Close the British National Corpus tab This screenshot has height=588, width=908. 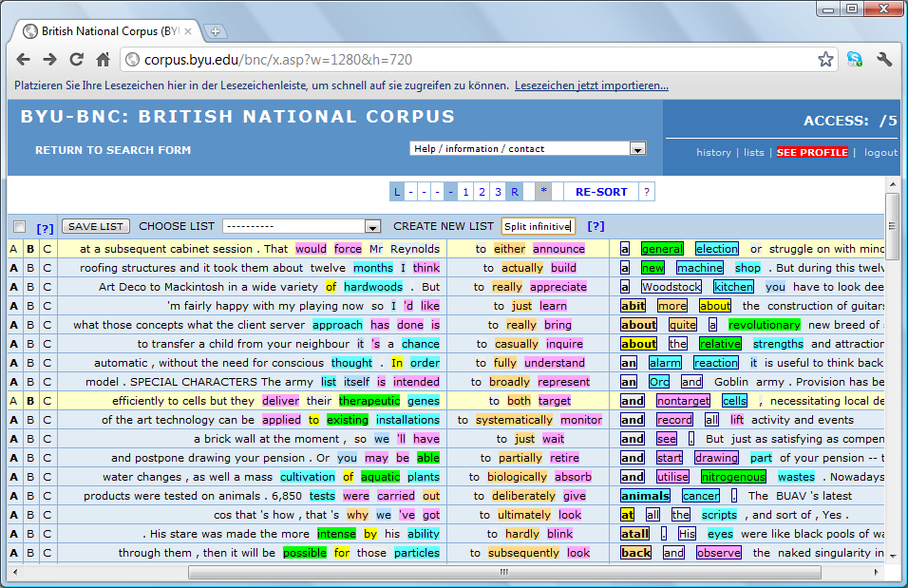(x=188, y=31)
